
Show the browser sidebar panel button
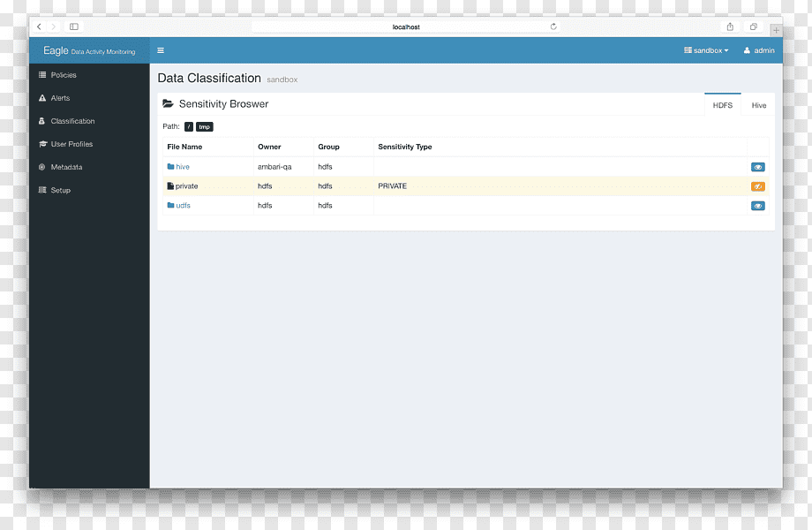pyautogui.click(x=74, y=26)
